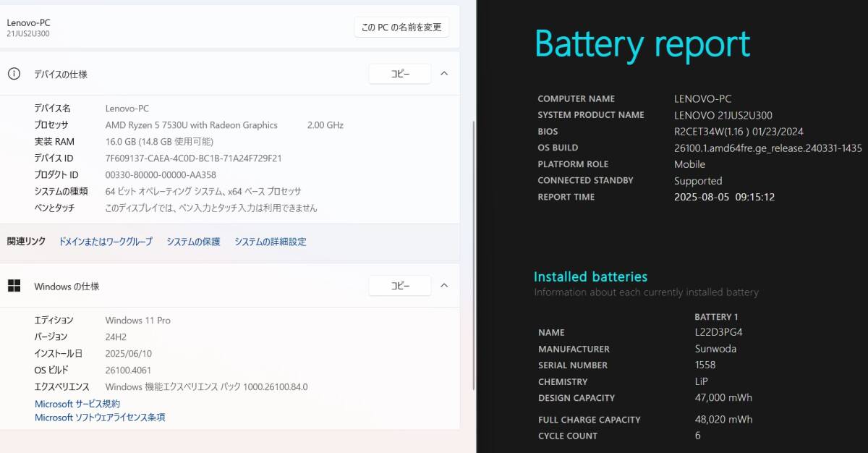Select OS BUILD value in battery report
The height and width of the screenshot is (453, 868).
tap(768, 148)
